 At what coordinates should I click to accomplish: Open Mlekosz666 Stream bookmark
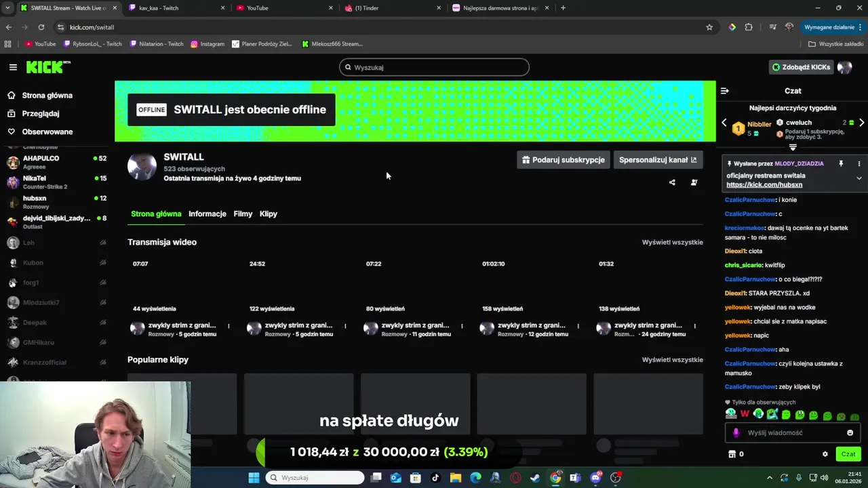pos(332,44)
